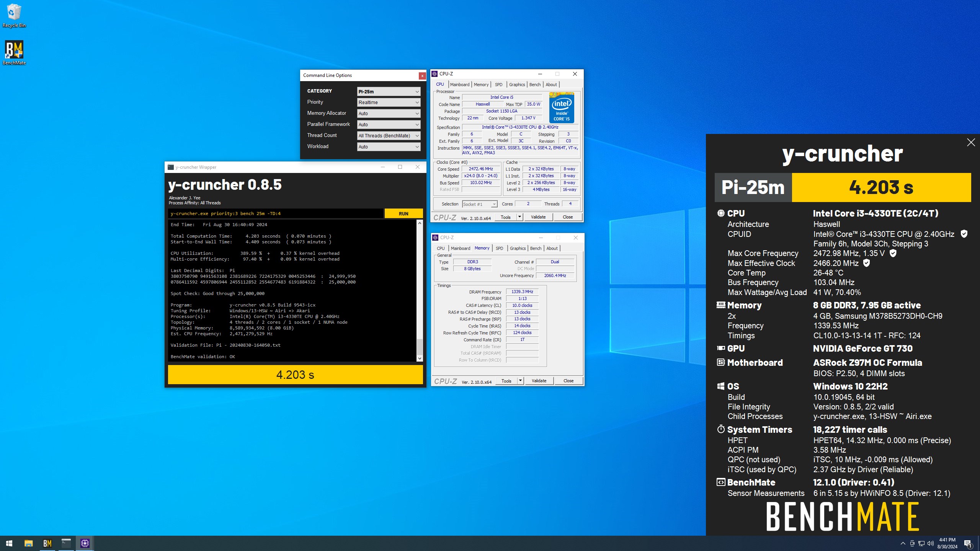Click the Show desktop strip at taskbar end
Image resolution: width=980 pixels, height=551 pixels.
(x=978, y=543)
